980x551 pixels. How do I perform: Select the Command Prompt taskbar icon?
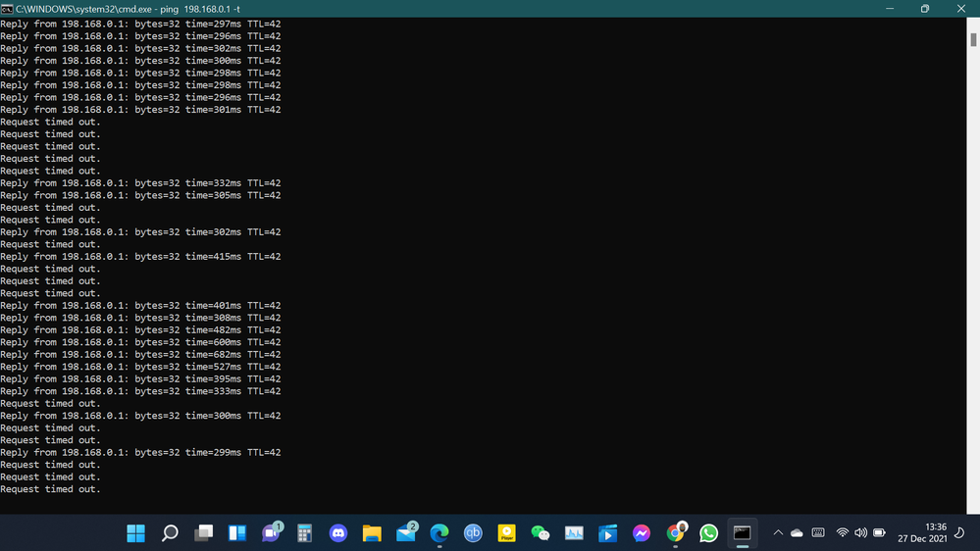coord(743,533)
